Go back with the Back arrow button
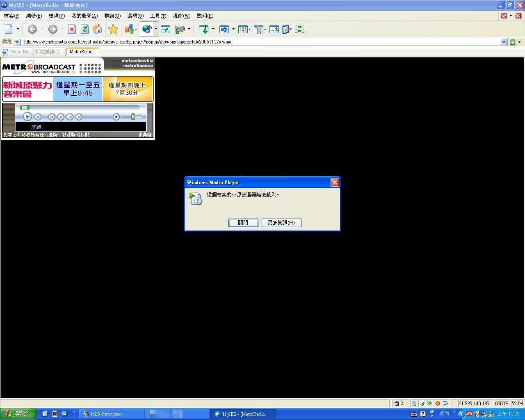This screenshot has height=420, width=525. (x=32, y=29)
